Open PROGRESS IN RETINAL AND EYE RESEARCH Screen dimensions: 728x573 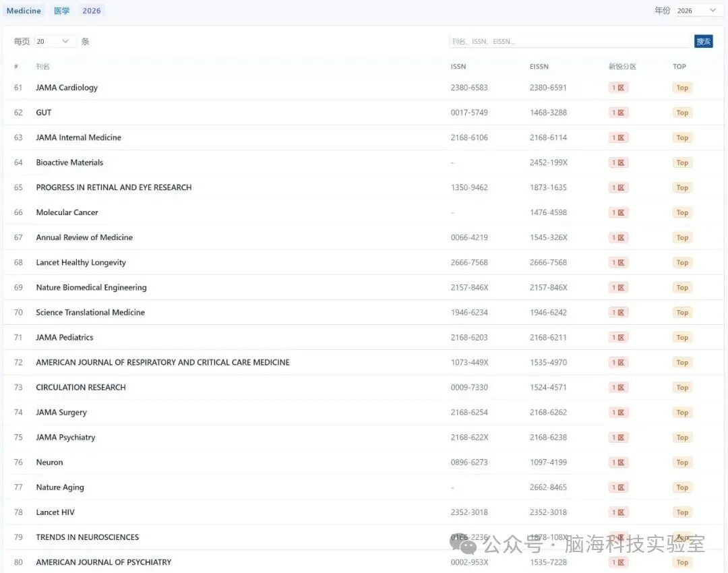[x=114, y=187]
